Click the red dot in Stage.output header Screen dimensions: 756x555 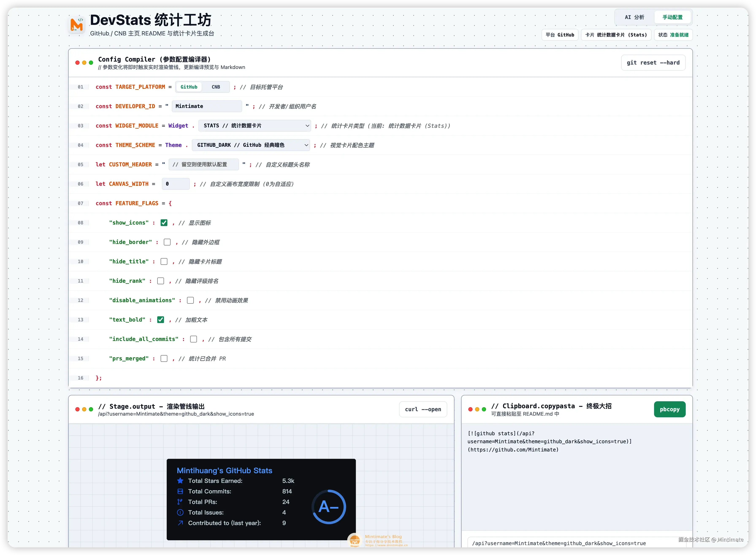click(77, 409)
